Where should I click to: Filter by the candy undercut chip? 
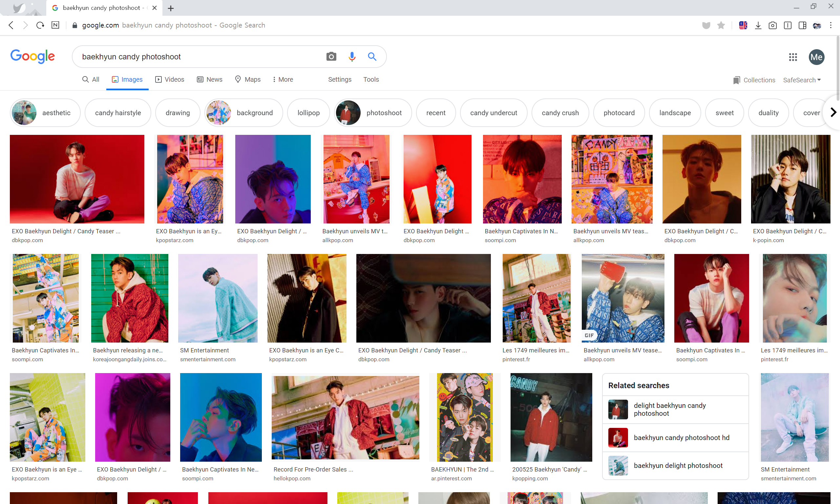tap(493, 113)
